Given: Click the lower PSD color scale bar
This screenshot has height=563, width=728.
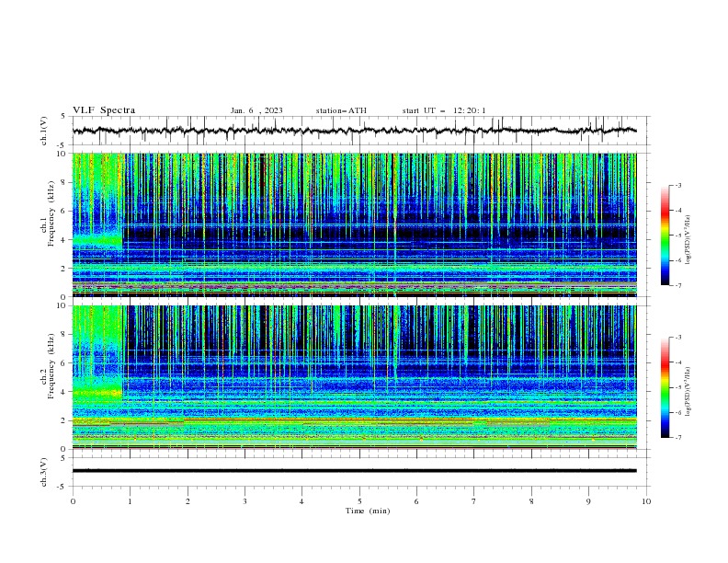Looking at the screenshot, I should pyautogui.click(x=665, y=387).
